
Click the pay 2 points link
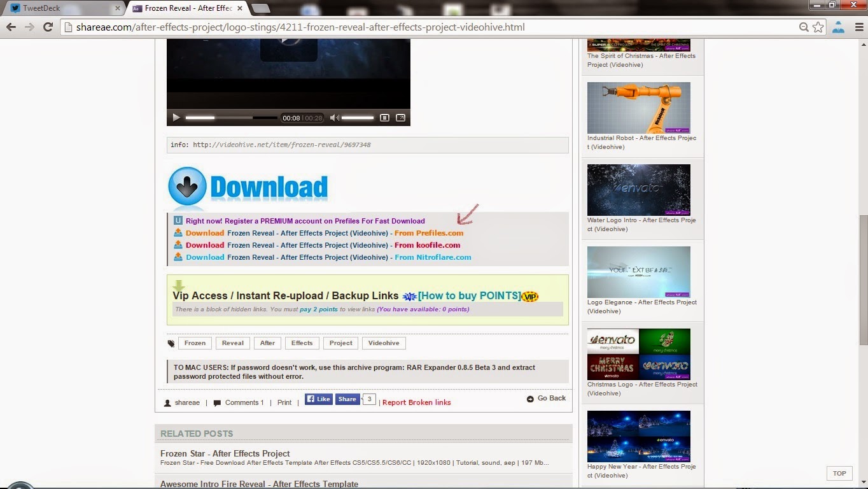[x=319, y=309]
